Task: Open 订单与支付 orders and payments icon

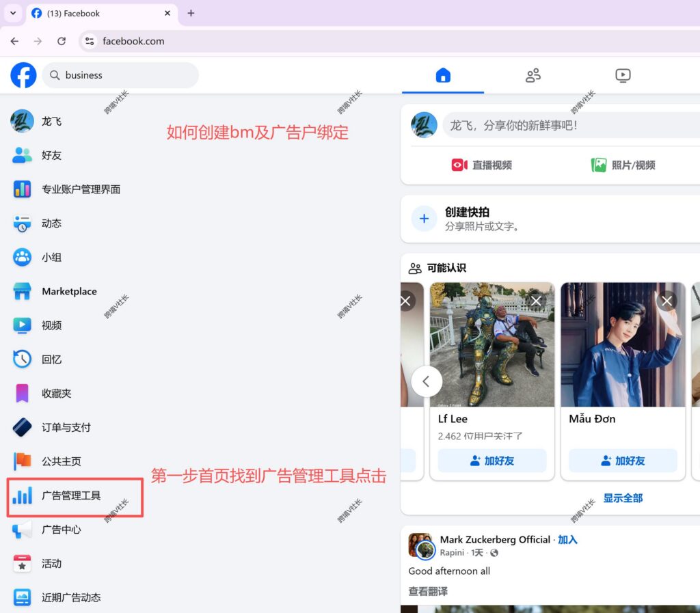Action: pos(22,427)
